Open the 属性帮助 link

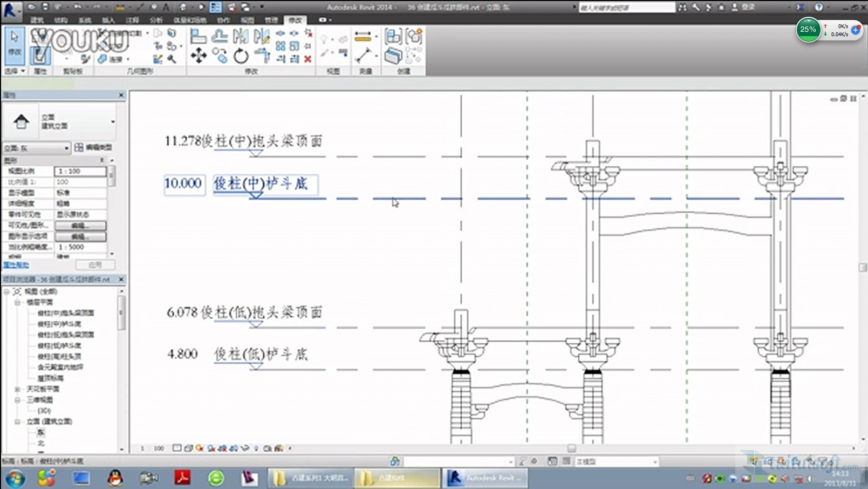tap(16, 265)
